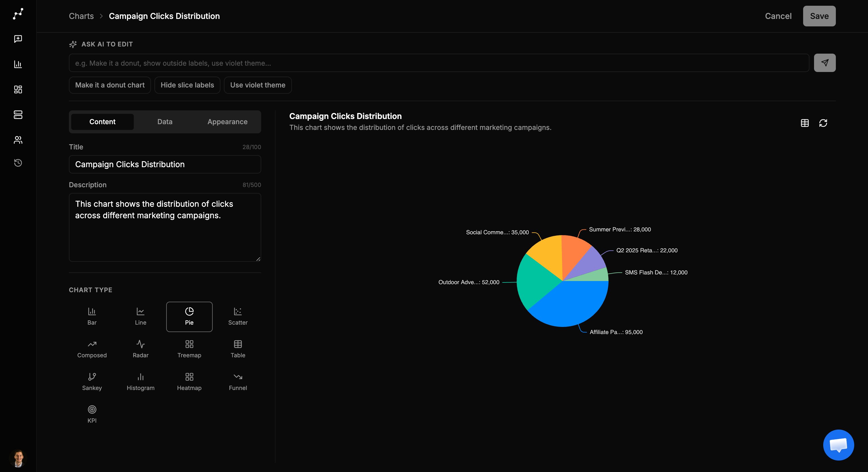Select the Heatmap chart type
Screen dimensions: 868x472
tap(189, 382)
